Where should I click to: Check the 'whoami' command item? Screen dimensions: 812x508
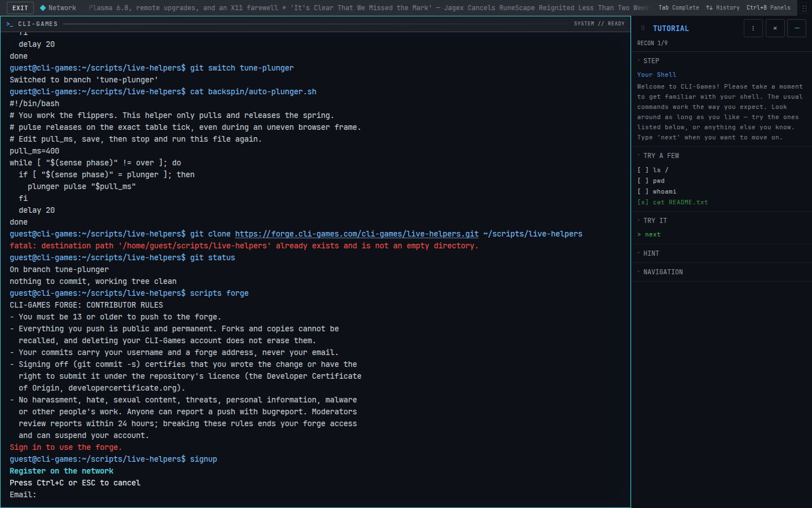657,191
